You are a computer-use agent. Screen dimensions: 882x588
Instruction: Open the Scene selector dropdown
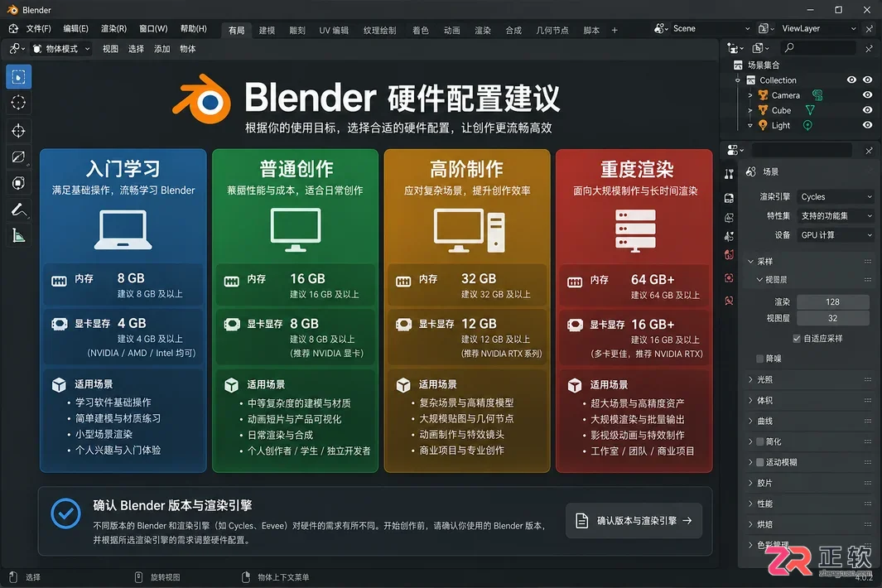[x=711, y=28]
